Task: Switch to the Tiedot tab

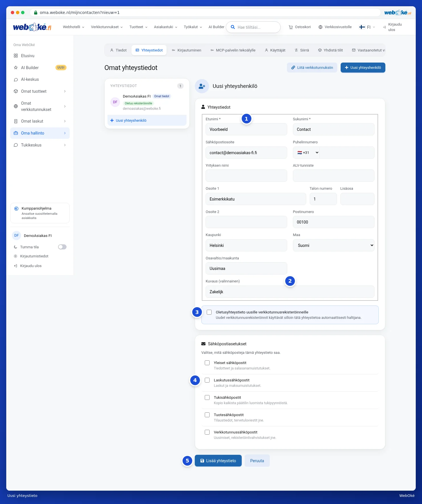Action: (118, 50)
